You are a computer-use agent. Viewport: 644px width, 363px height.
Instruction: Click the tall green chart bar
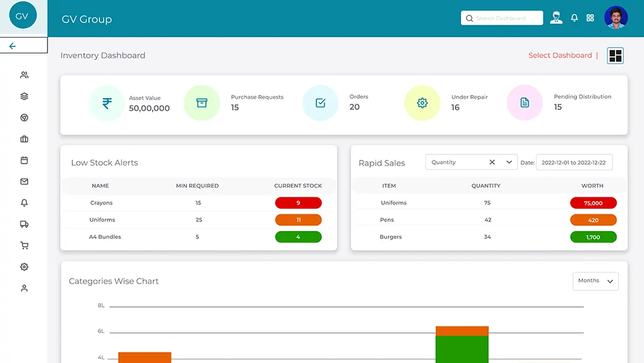click(462, 349)
